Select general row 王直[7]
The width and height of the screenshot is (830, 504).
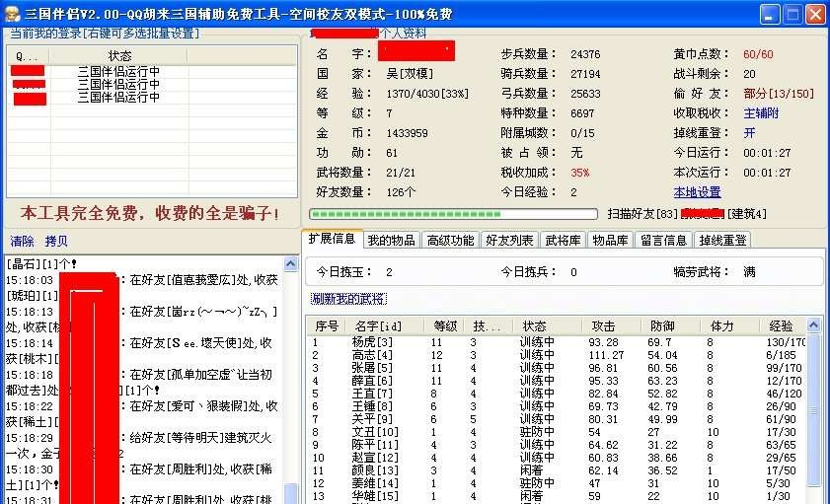pyautogui.click(x=556, y=394)
